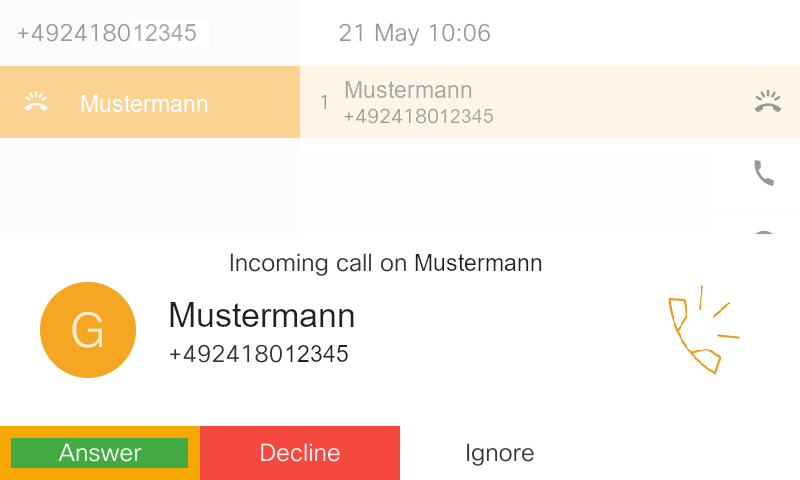Click the gray handset icon below the ringing icon
800x480 pixels.
point(764,173)
